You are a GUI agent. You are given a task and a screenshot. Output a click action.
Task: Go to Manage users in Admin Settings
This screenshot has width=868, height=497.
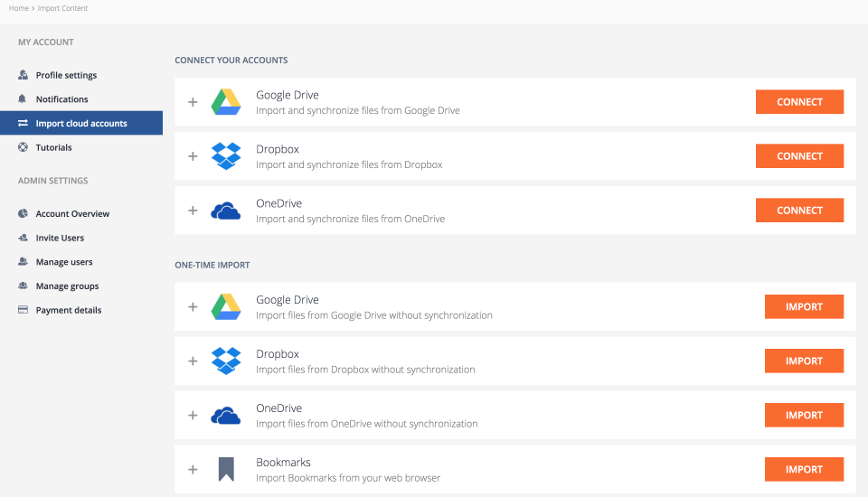point(64,262)
